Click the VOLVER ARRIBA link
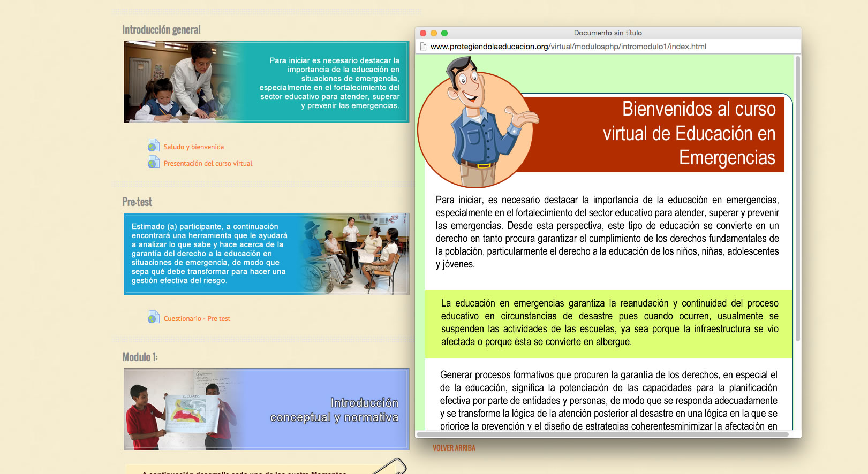Screen dimensions: 868x474 [454, 448]
